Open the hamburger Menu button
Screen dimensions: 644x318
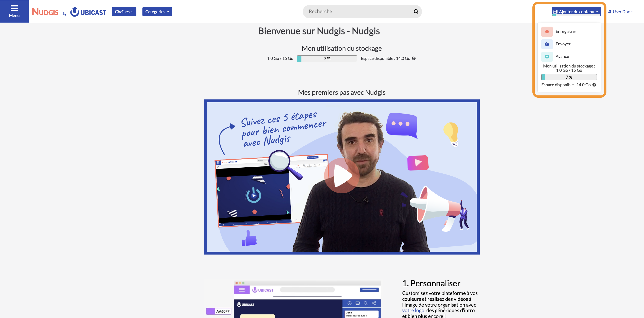tap(14, 11)
